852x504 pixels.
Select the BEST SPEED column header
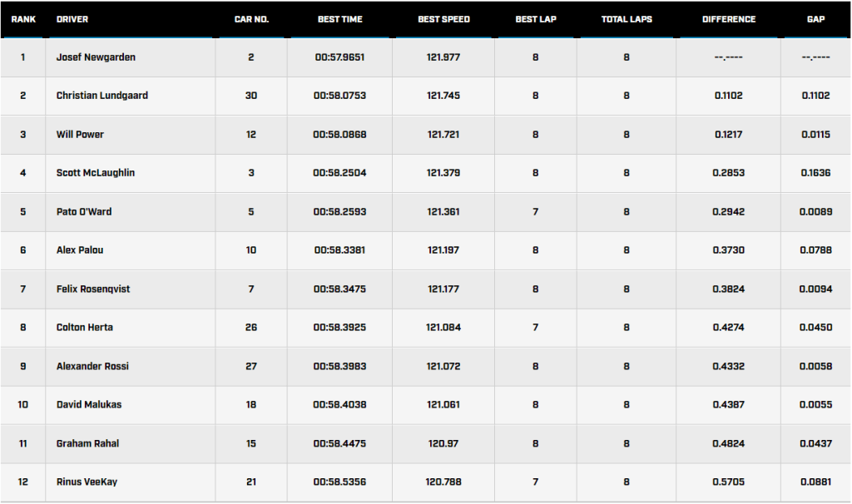tap(443, 19)
